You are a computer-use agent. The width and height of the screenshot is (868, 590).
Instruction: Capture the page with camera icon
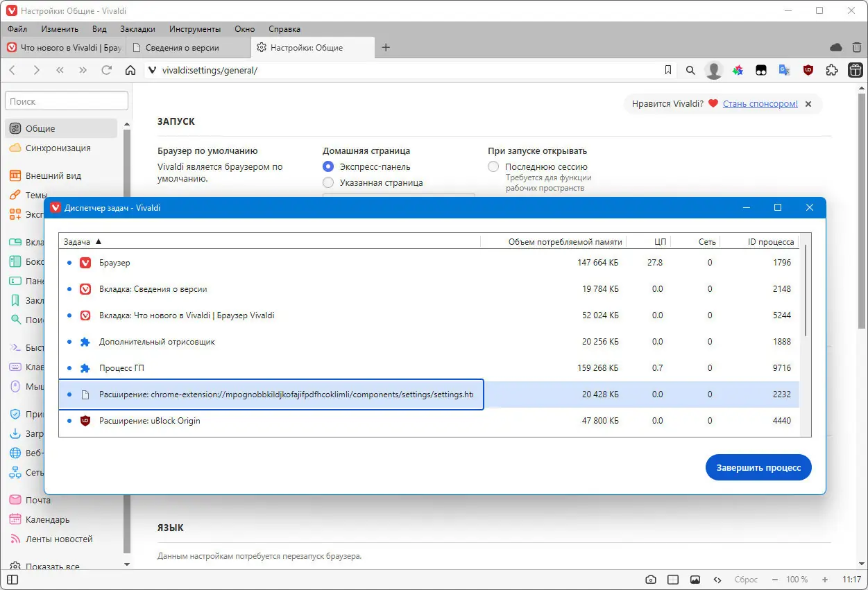coord(651,580)
